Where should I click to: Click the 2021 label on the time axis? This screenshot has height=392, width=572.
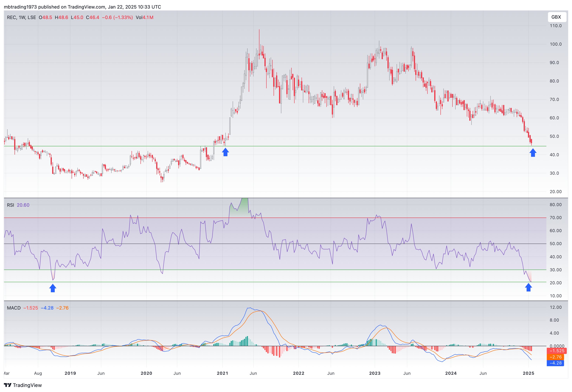[223, 373]
